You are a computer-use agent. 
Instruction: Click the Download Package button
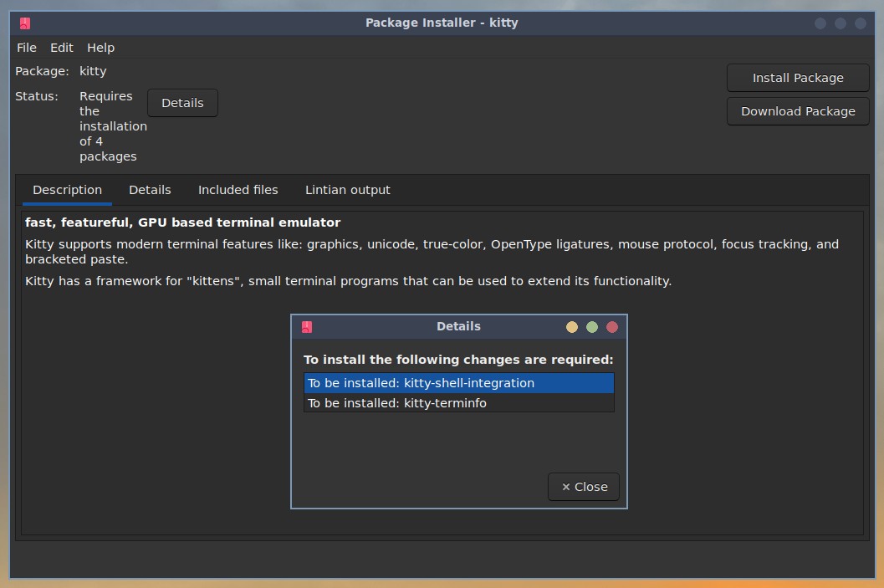point(798,111)
